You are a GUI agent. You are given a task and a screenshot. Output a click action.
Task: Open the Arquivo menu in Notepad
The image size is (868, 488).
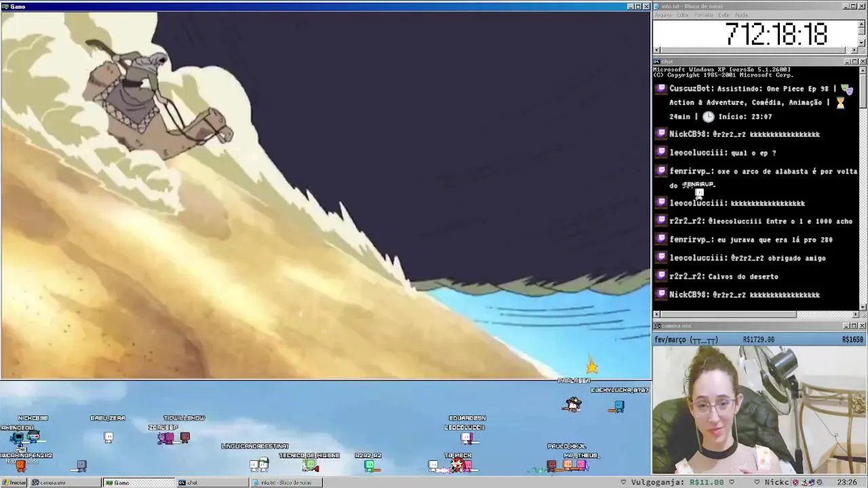pyautogui.click(x=663, y=15)
